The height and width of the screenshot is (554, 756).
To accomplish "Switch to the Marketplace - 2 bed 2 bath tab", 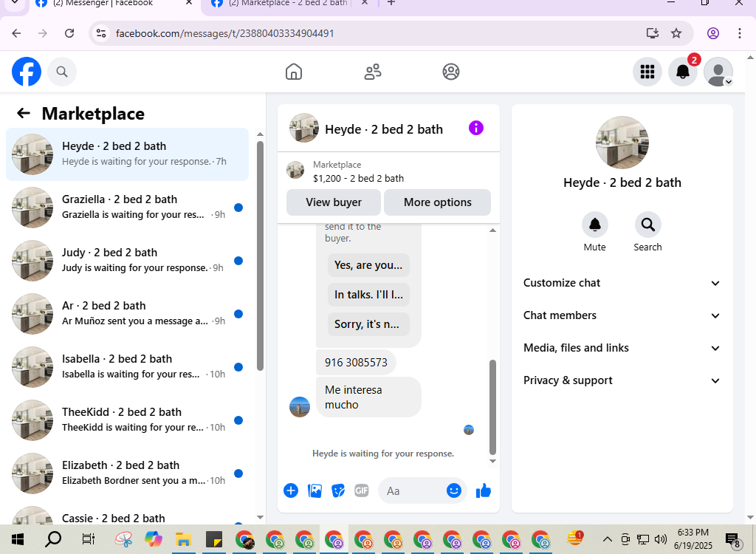I will pos(289,4).
